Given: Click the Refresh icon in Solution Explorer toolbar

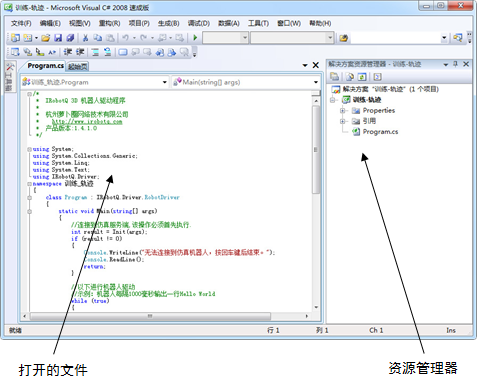Looking at the screenshot, I should tap(362, 77).
